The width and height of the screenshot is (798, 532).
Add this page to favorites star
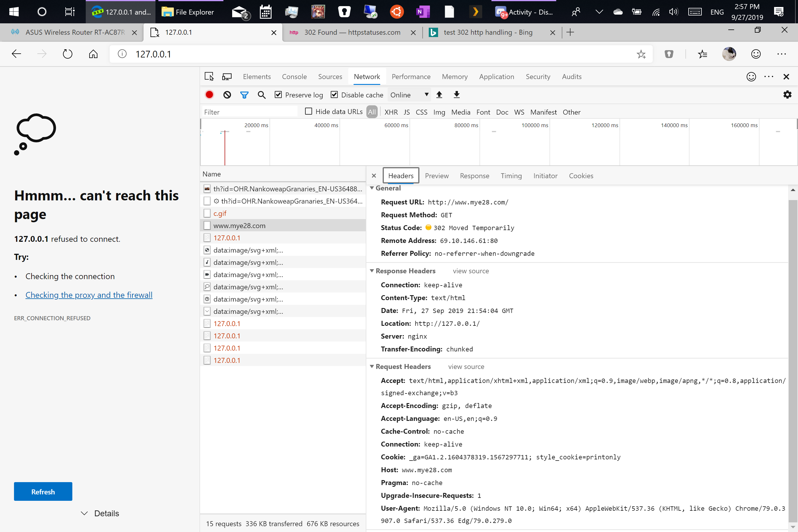(641, 54)
